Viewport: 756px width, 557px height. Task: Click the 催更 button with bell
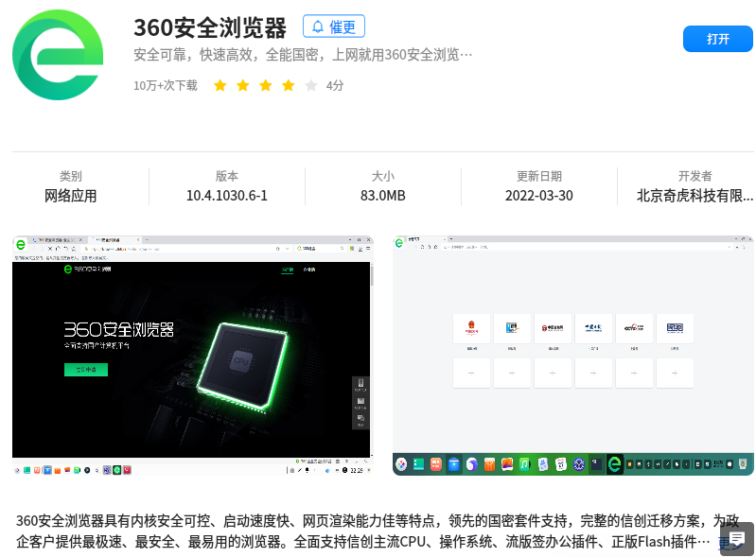pyautogui.click(x=334, y=26)
